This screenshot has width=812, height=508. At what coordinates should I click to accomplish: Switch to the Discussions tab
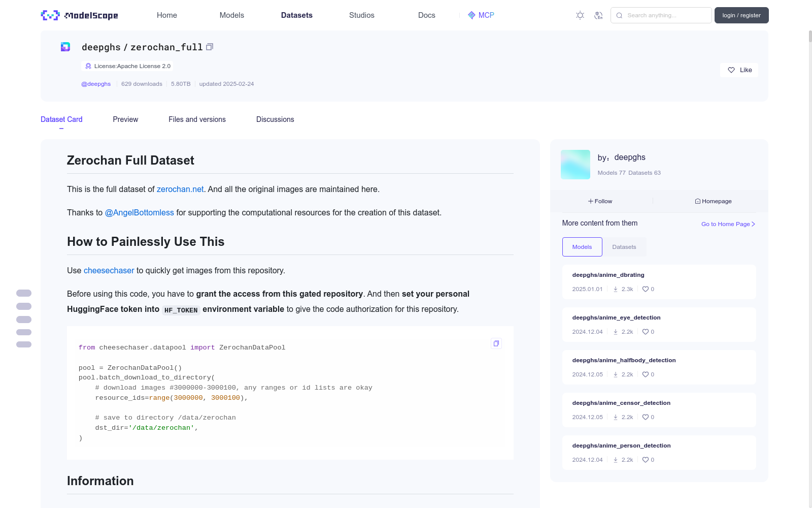[275, 119]
